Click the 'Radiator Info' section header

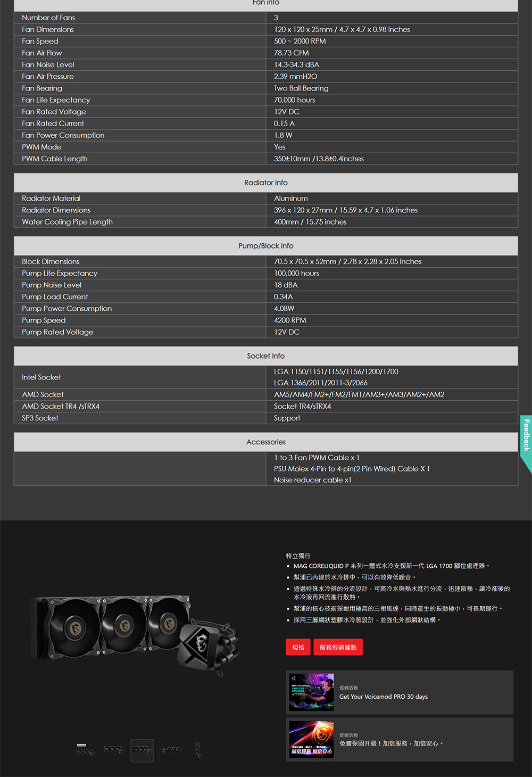coord(266,183)
